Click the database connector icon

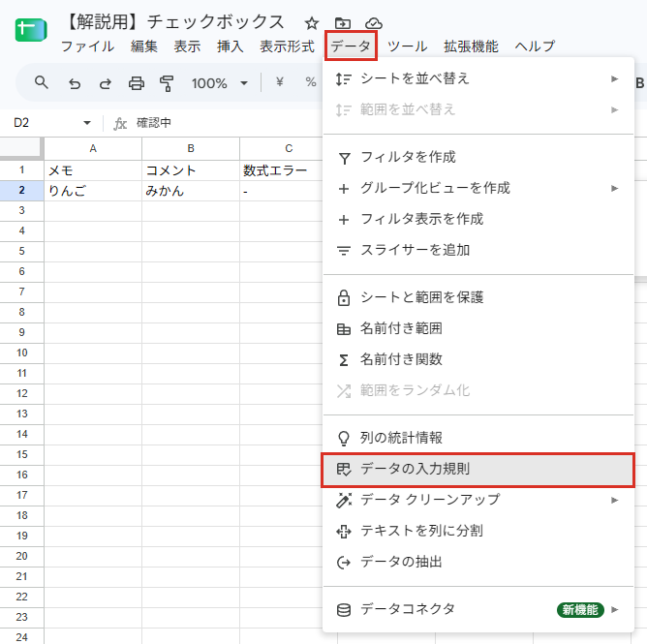point(344,610)
